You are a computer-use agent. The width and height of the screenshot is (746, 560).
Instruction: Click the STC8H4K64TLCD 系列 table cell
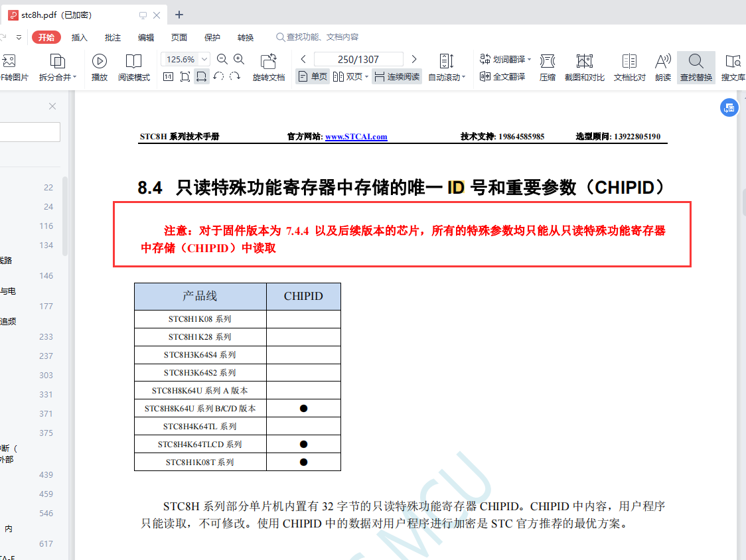click(200, 445)
